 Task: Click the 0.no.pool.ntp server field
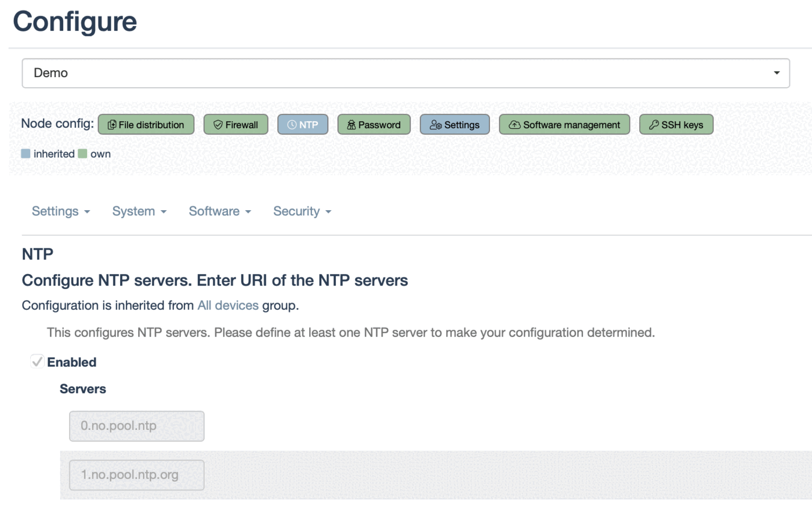(x=137, y=426)
